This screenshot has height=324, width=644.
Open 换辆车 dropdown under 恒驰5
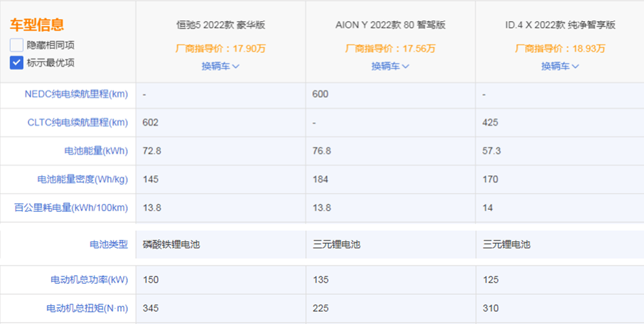220,66
